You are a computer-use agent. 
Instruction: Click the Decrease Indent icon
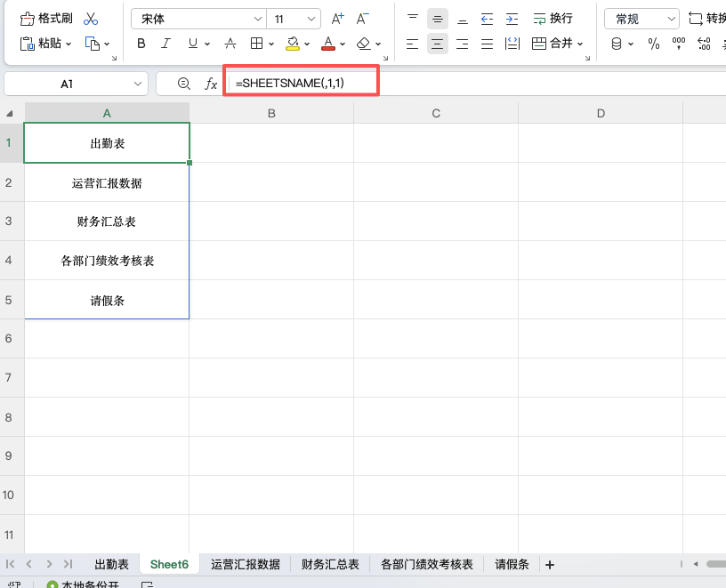point(487,19)
